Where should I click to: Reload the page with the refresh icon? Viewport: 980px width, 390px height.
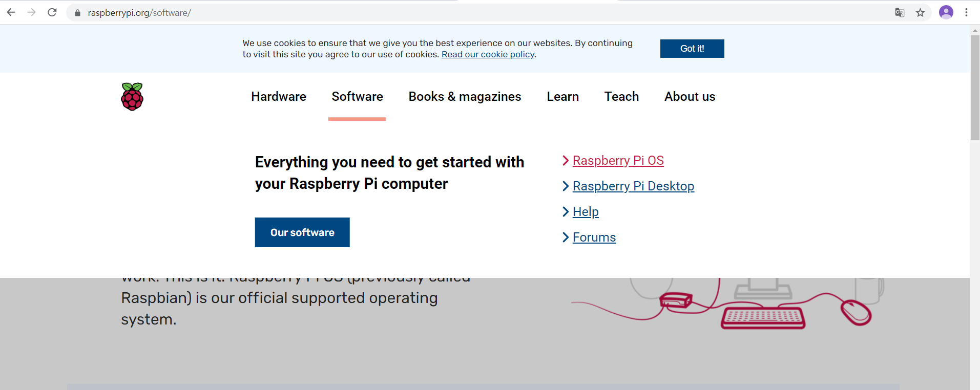point(52,12)
